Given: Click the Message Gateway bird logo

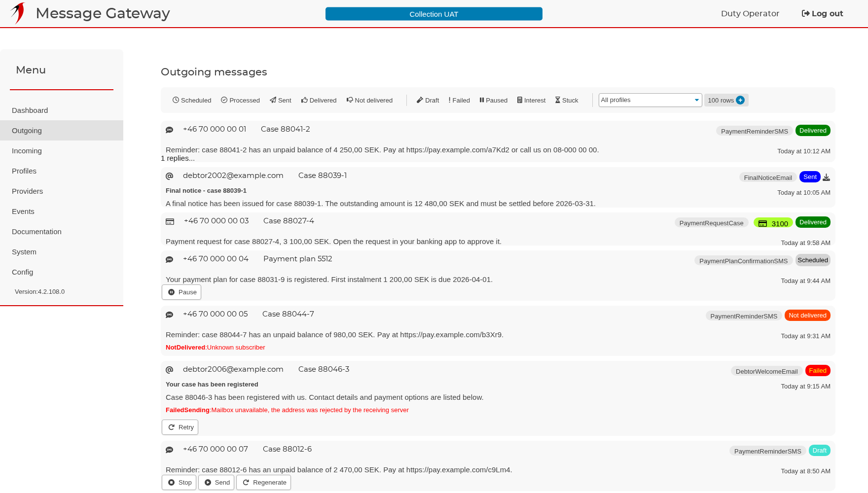Looking at the screenshot, I should click(x=18, y=13).
